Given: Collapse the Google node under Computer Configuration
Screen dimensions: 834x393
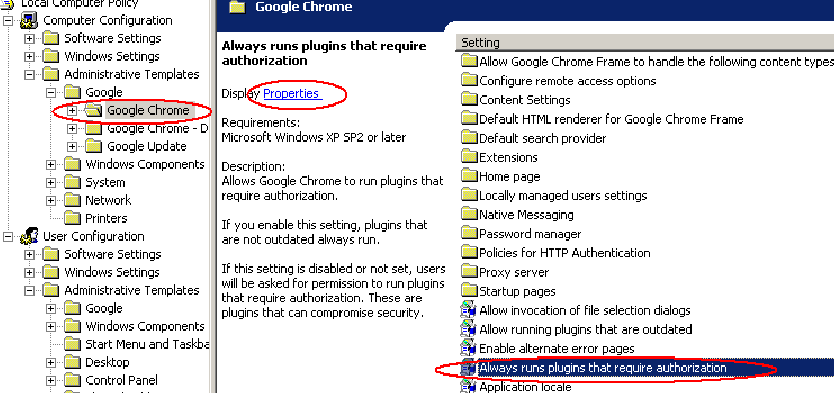Looking at the screenshot, I should (51, 93).
